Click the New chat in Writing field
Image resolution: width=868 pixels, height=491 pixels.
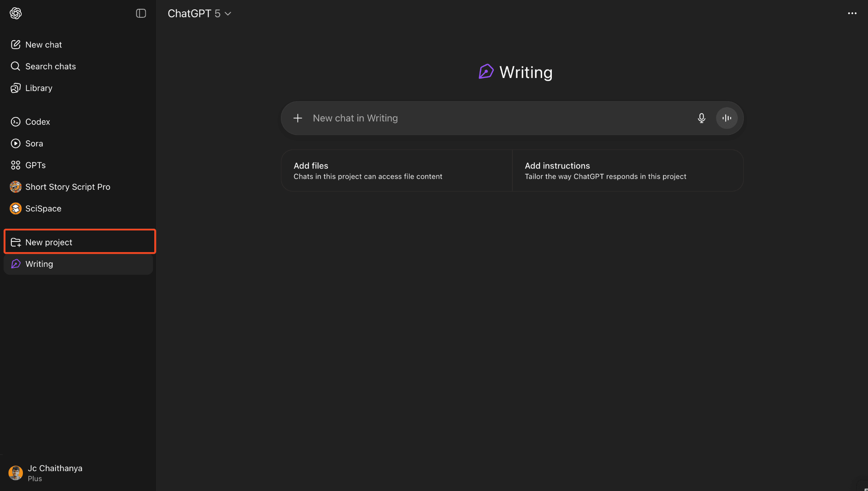[x=487, y=118]
